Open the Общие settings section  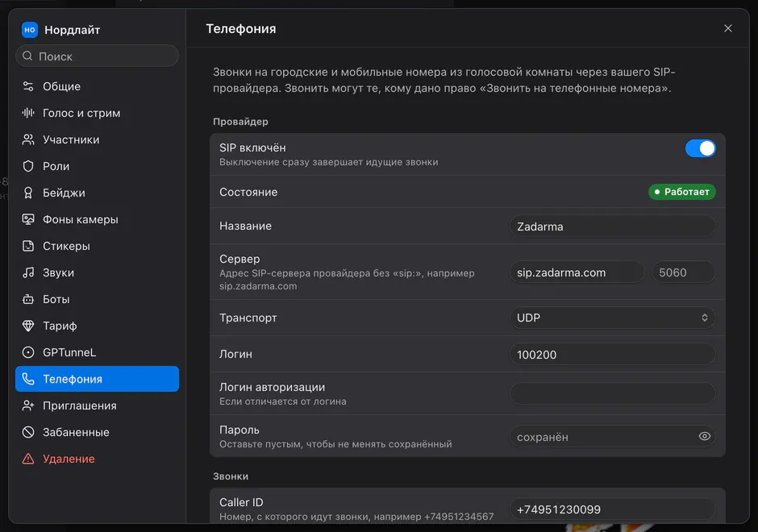(97, 86)
